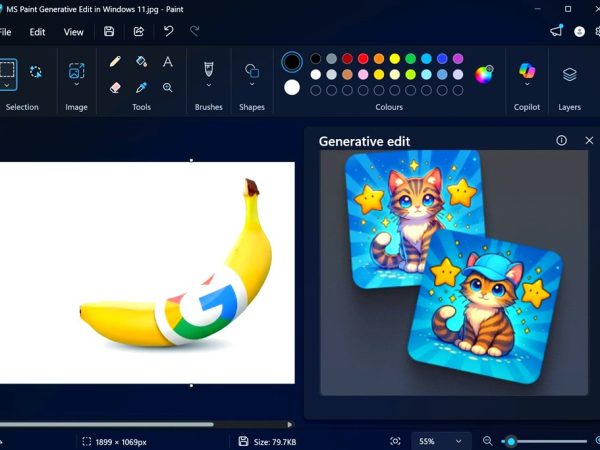This screenshot has width=600, height=450.
Task: Open the Edit colours wheel
Action: [x=484, y=74]
